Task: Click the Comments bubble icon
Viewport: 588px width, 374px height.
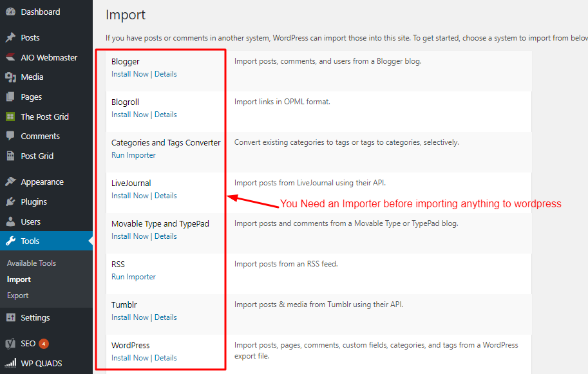Action: [x=10, y=136]
